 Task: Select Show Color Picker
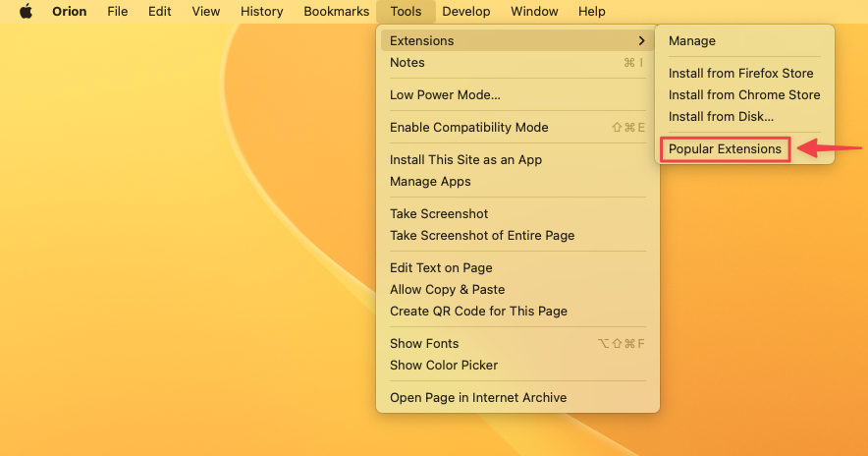(x=517, y=366)
